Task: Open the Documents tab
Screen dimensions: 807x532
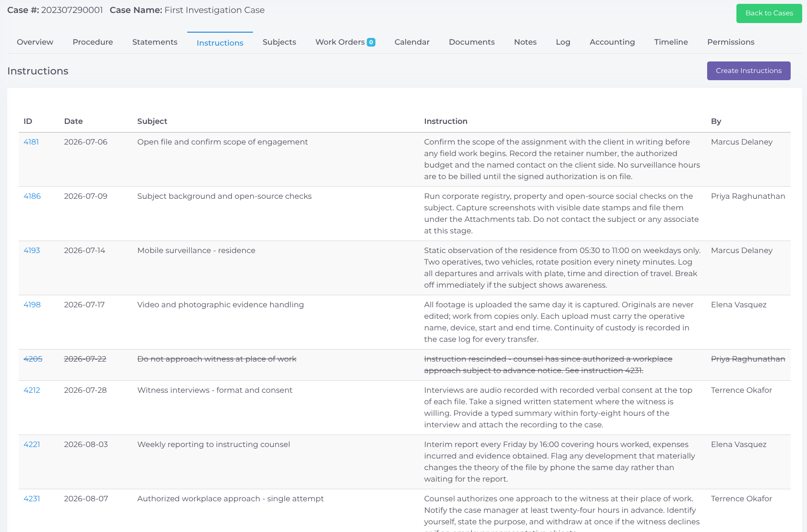Action: [x=471, y=42]
